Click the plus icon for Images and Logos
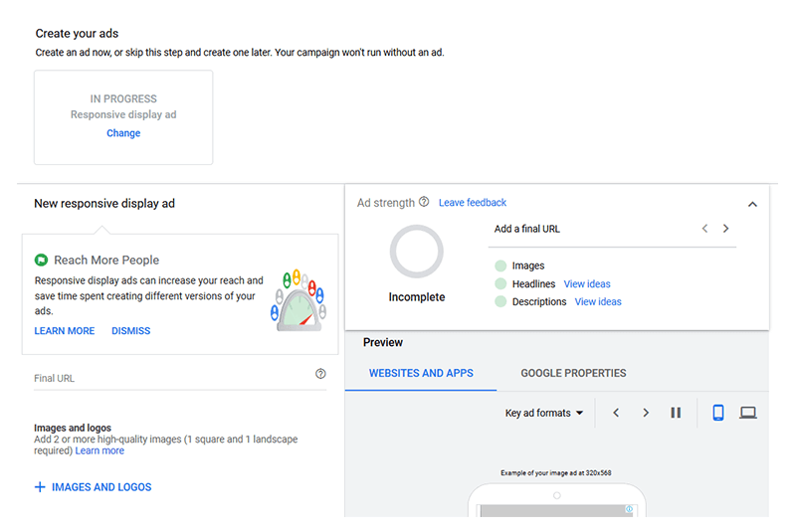The width and height of the screenshot is (796, 532). pyautogui.click(x=40, y=487)
